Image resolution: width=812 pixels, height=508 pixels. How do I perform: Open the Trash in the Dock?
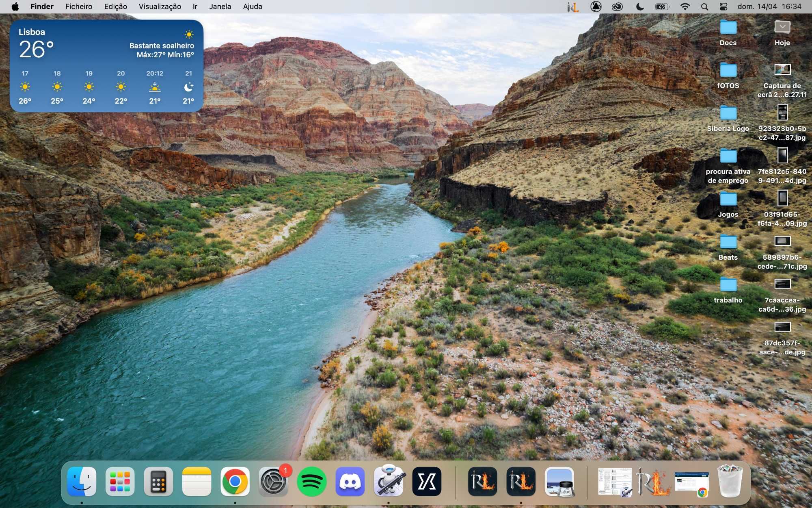(730, 482)
